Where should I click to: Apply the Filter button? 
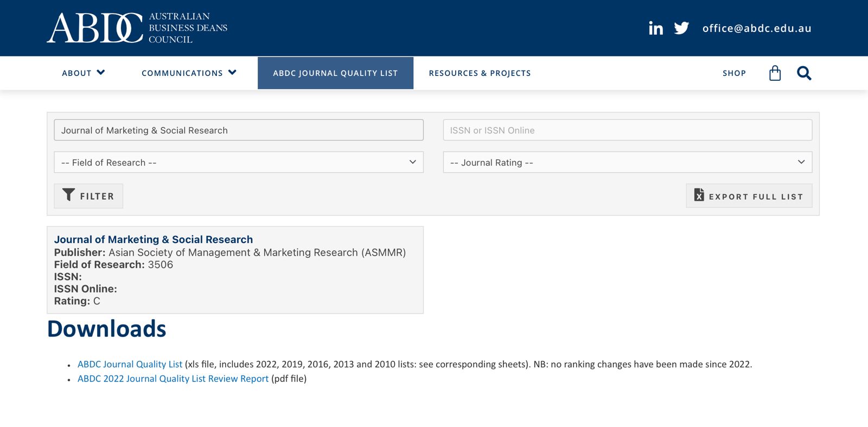click(x=88, y=196)
